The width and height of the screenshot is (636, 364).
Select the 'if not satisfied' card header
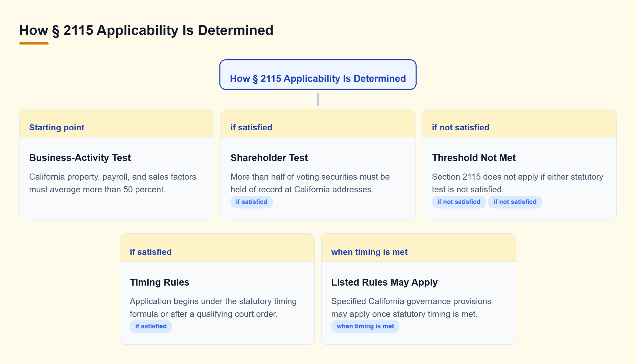coord(519,123)
